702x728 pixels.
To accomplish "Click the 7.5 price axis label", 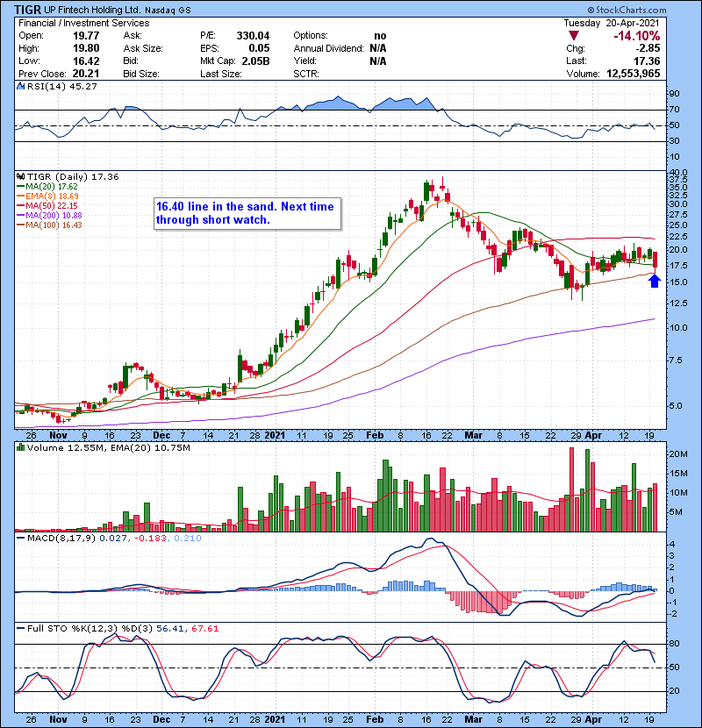I will 676,360.
